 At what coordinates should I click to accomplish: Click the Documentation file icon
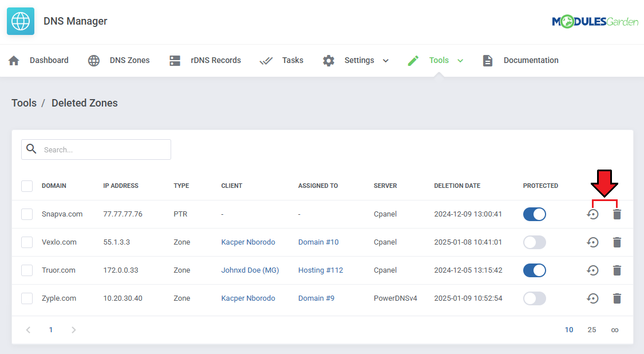tap(488, 61)
